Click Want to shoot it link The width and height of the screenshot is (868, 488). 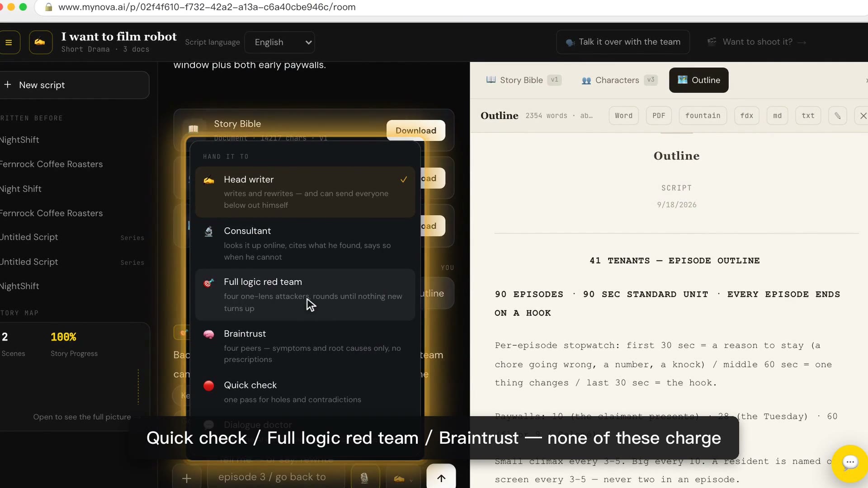point(757,42)
